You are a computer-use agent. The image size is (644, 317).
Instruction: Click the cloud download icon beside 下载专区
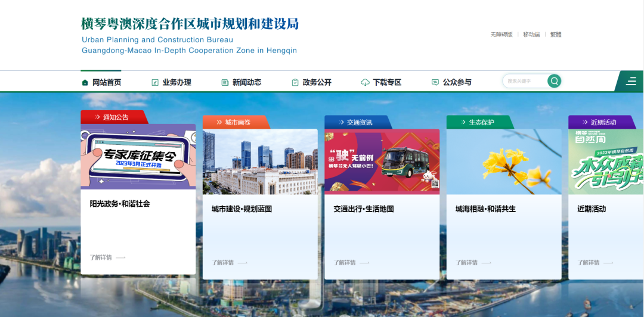pyautogui.click(x=365, y=82)
